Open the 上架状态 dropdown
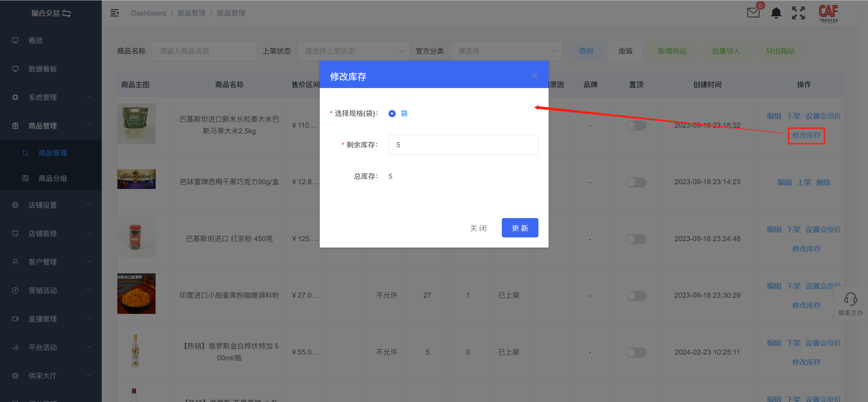Viewport: 868px width, 402px height. tap(354, 51)
